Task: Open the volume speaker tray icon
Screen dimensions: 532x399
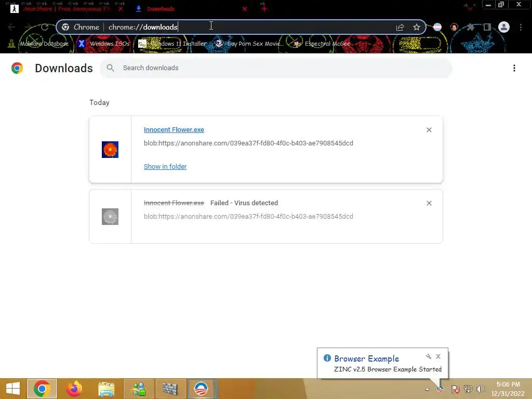Action: [x=481, y=389]
